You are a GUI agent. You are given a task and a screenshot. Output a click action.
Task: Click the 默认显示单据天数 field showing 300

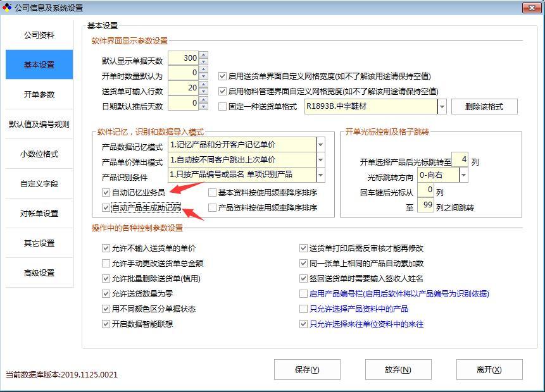(184, 58)
